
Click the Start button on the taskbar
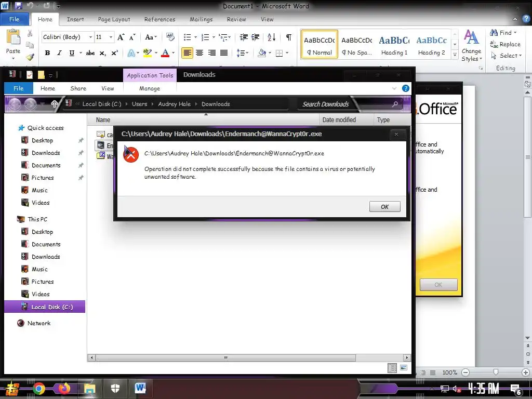[12, 389]
